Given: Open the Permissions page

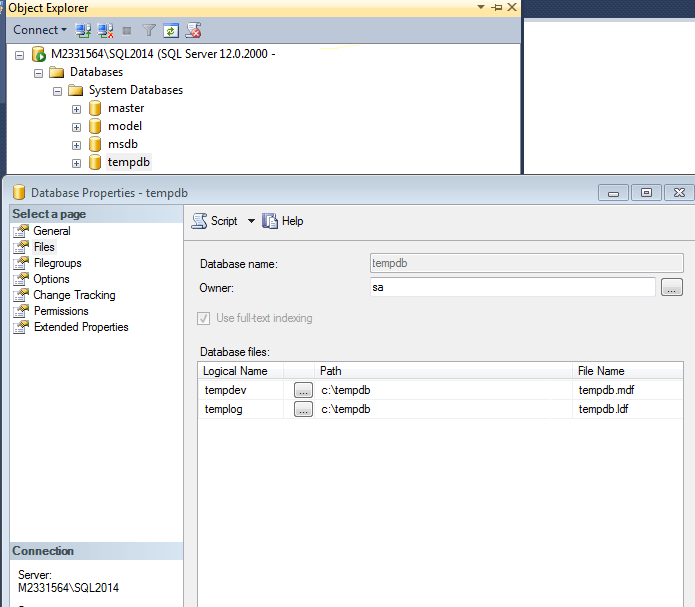Looking at the screenshot, I should [x=61, y=311].
